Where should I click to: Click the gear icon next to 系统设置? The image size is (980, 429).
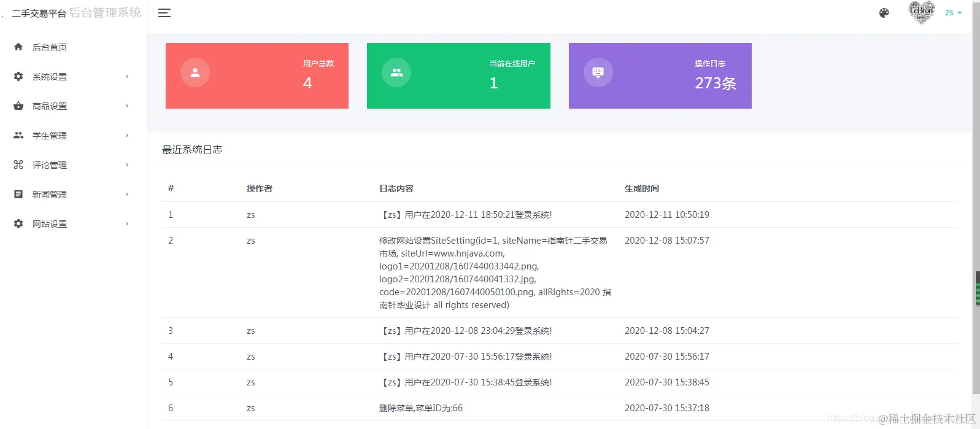18,76
